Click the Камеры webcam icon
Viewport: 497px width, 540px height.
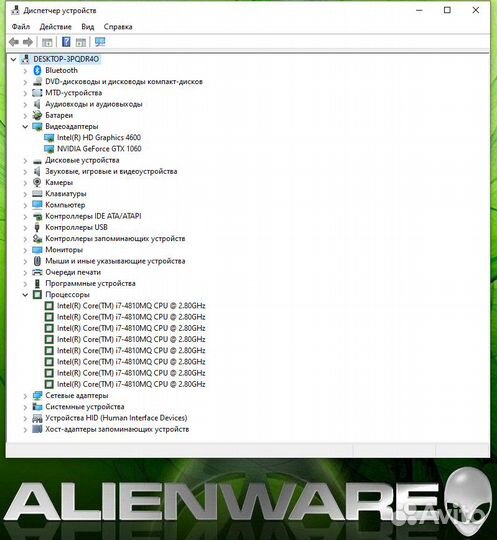click(37, 183)
